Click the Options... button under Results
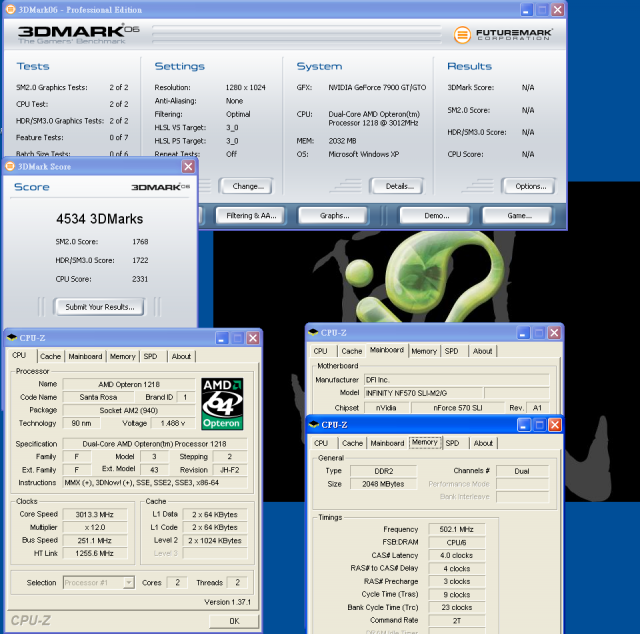The height and width of the screenshot is (634, 640). (531, 186)
